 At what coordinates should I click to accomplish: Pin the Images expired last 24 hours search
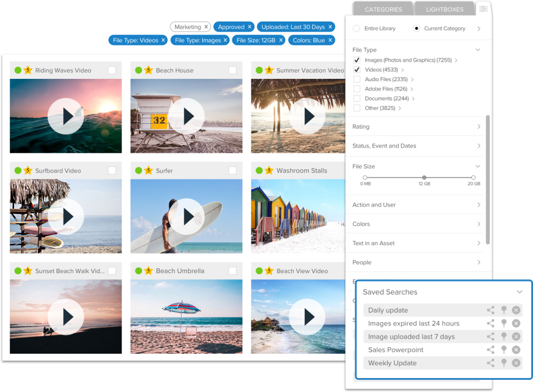tap(504, 323)
